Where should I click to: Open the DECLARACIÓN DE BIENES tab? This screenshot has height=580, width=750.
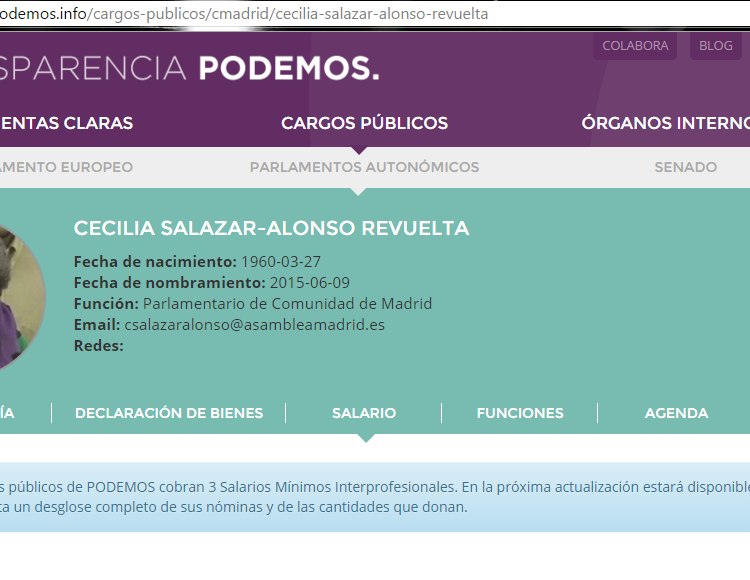[169, 413]
